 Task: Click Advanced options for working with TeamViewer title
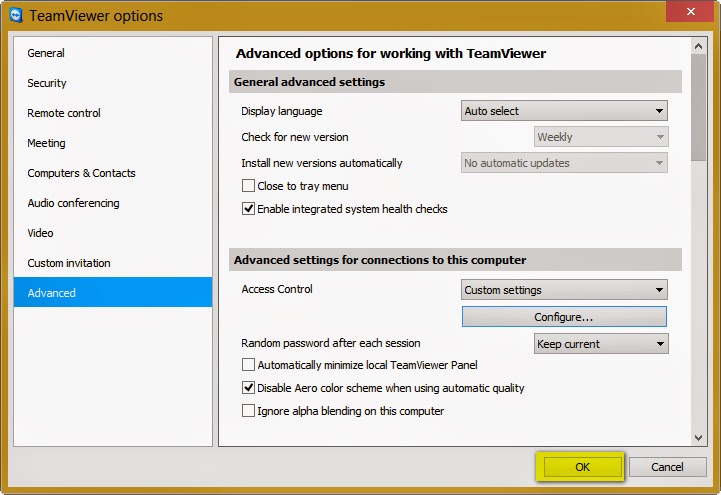click(391, 53)
